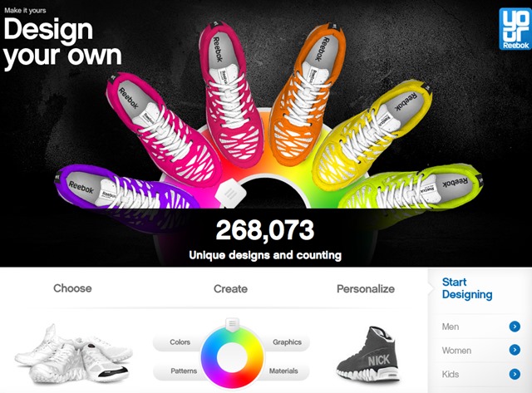Select the Materials option pill
This screenshot has height=393, width=532.
pos(287,371)
